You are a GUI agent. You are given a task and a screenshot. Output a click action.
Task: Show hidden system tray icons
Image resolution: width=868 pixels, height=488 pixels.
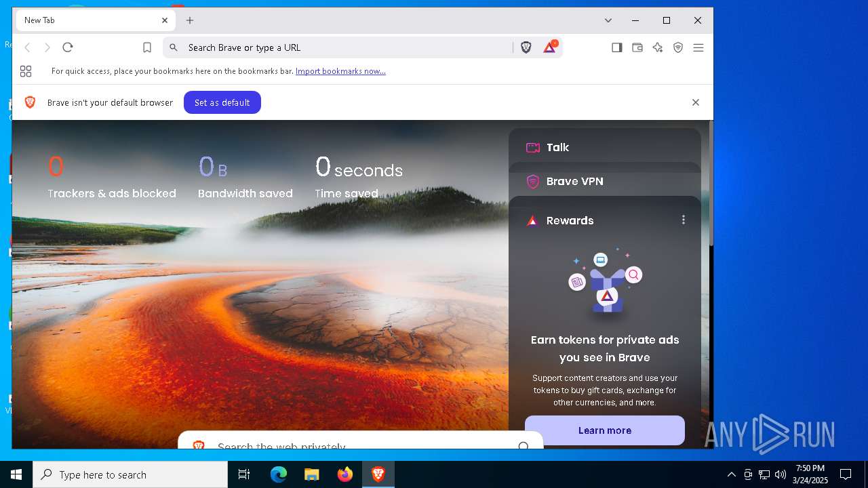point(731,474)
